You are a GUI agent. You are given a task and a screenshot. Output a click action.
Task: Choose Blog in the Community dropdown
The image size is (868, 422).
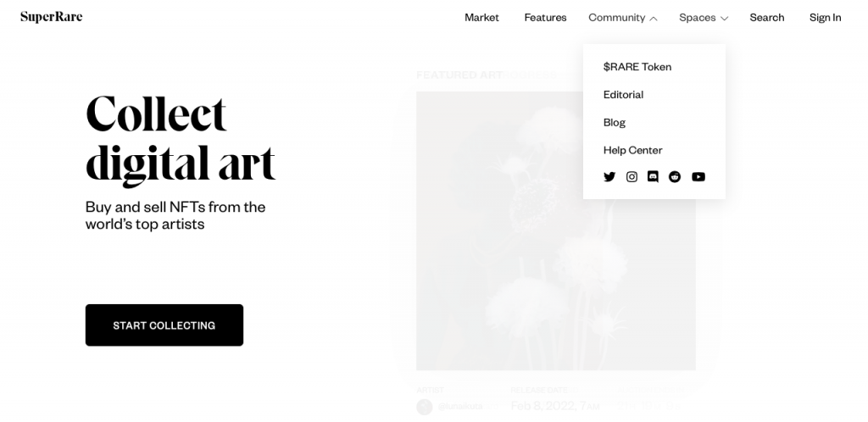click(615, 123)
